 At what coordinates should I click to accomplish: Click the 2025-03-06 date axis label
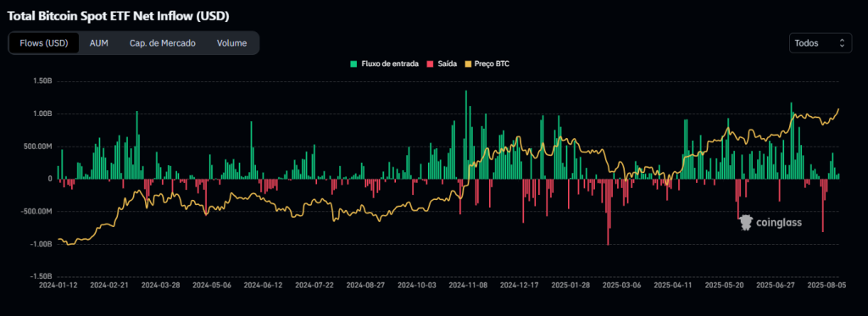coord(621,286)
